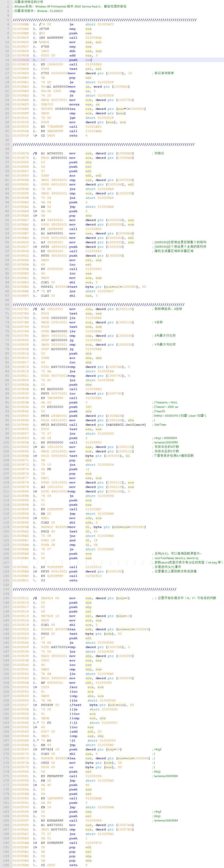The image size is (224, 868).
Task: Click address 010036EE with the jnz loop
Action: (21, 292)
